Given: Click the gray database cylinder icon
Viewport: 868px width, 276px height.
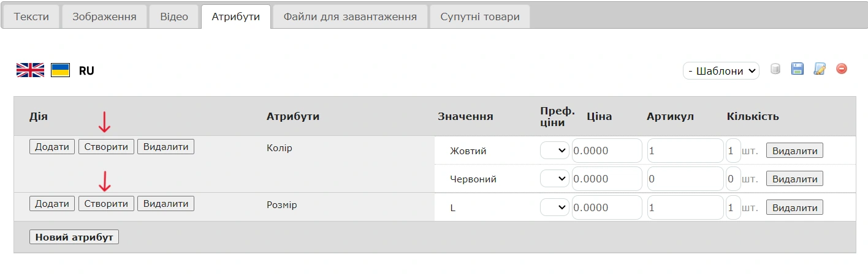Looking at the screenshot, I should (x=775, y=69).
